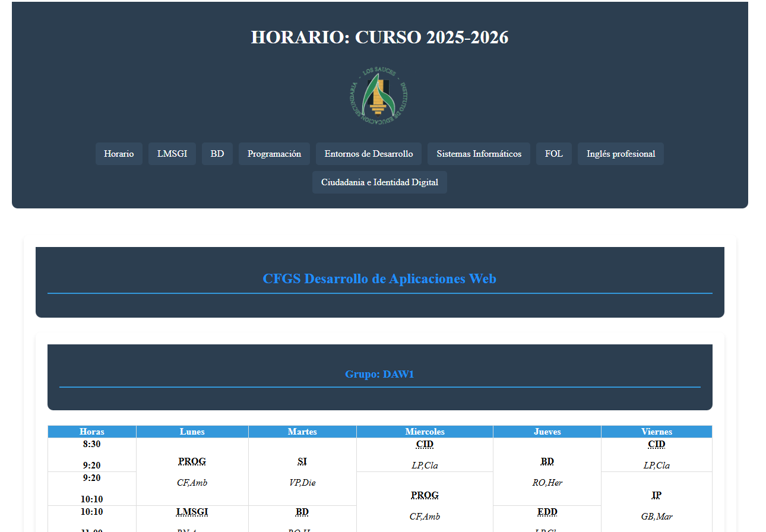Click the BD link under Jueves
This screenshot has width=766, height=532.
pos(546,461)
